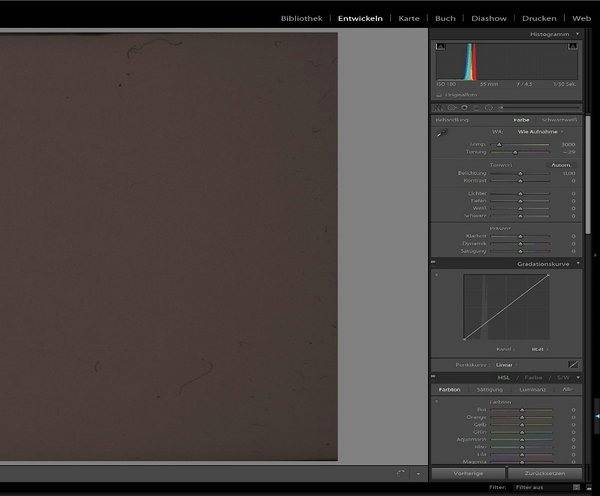Click the tone curve graph upper endpoint
Image resolution: width=600 pixels, height=496 pixels.
pyautogui.click(x=548, y=275)
